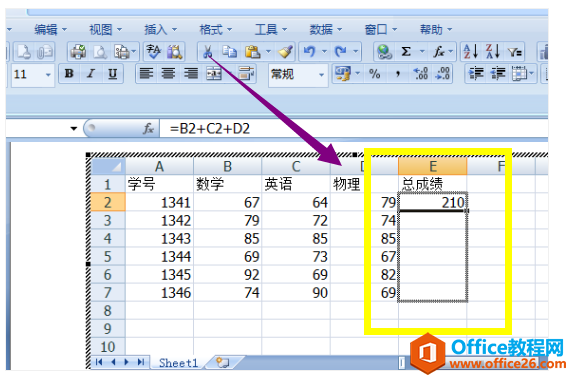Toggle align right

coord(190,74)
